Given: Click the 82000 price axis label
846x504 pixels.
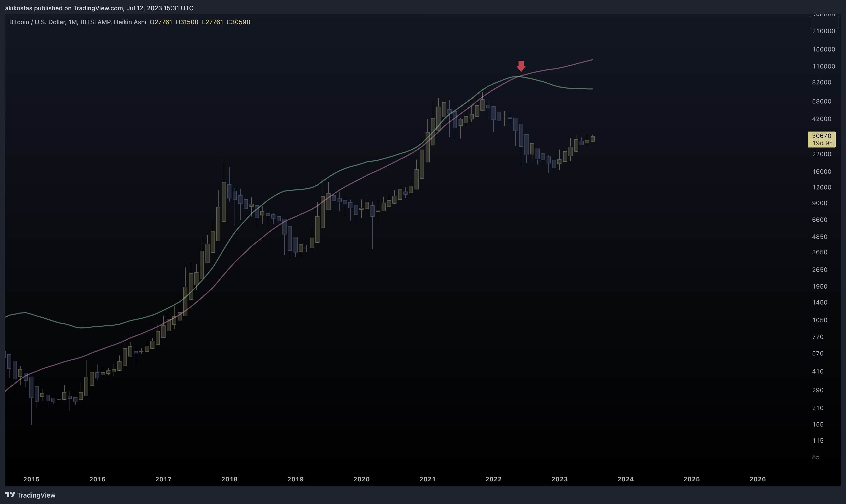Looking at the screenshot, I should [x=822, y=83].
